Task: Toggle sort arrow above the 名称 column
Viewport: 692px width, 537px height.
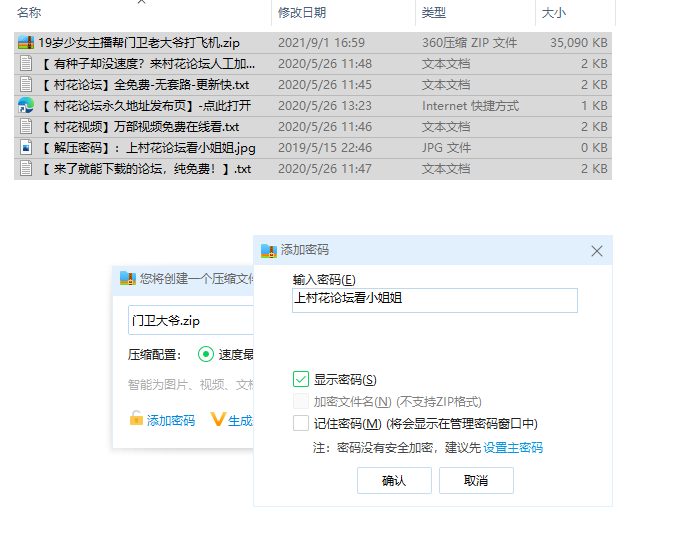Action: click(x=140, y=2)
